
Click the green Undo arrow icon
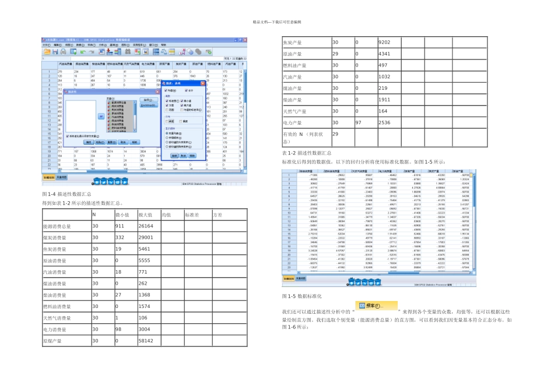pyautogui.click(x=83, y=52)
